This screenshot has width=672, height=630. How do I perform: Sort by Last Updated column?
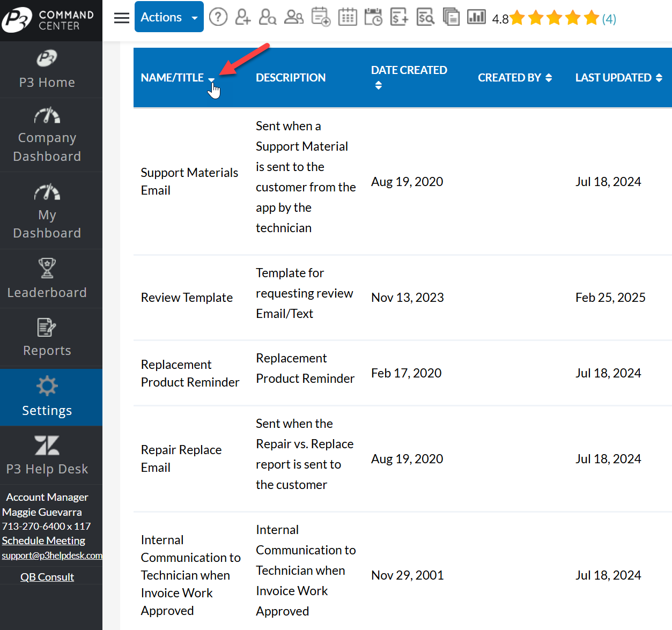[659, 78]
